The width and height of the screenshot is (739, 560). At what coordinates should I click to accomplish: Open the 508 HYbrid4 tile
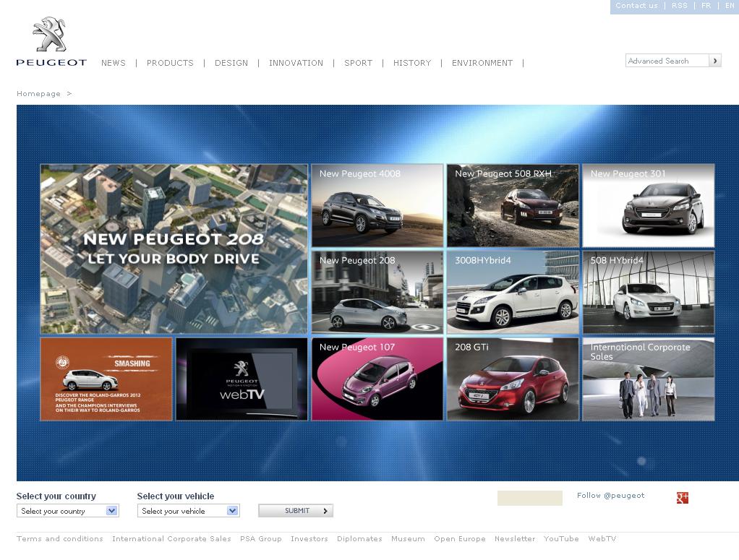pos(649,292)
